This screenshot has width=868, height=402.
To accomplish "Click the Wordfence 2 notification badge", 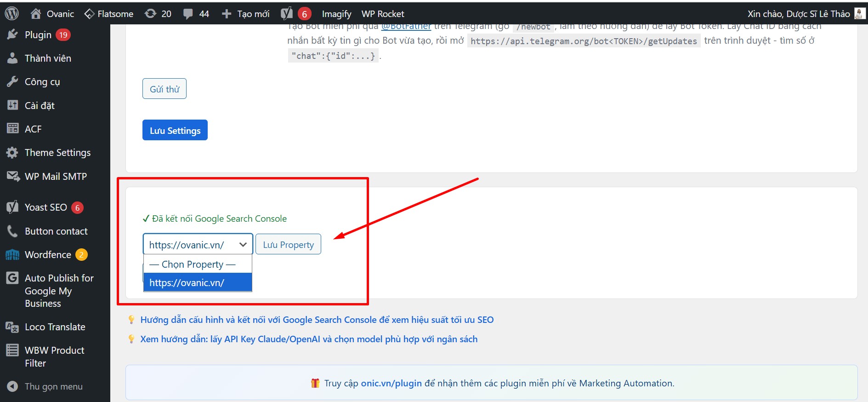I will coord(81,254).
